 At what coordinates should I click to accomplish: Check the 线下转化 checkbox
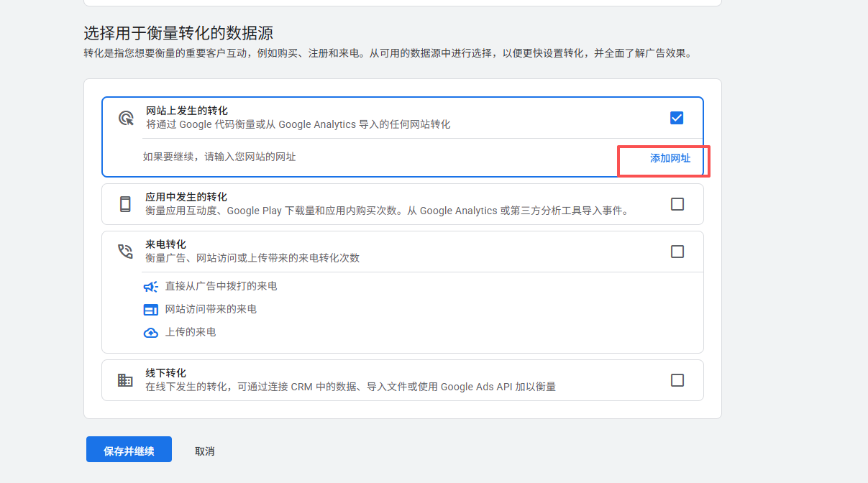[x=677, y=380]
